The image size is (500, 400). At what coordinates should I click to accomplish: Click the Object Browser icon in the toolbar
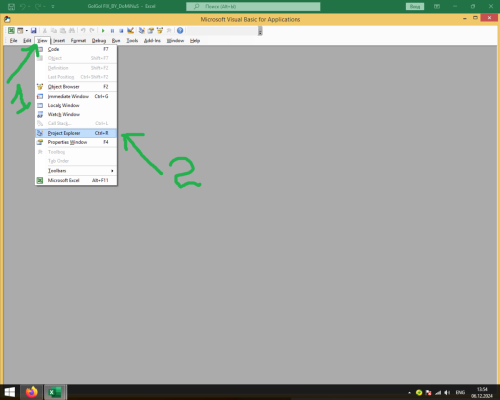coord(160,31)
